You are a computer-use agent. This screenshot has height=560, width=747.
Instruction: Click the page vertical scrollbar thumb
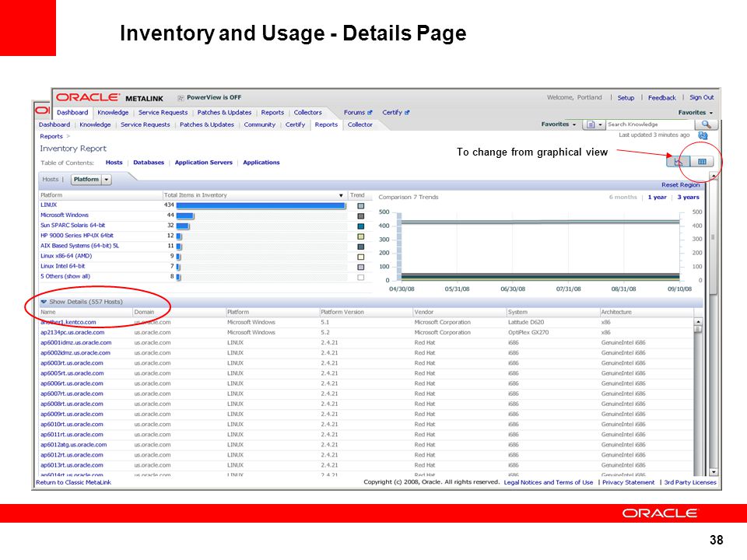[x=714, y=236]
